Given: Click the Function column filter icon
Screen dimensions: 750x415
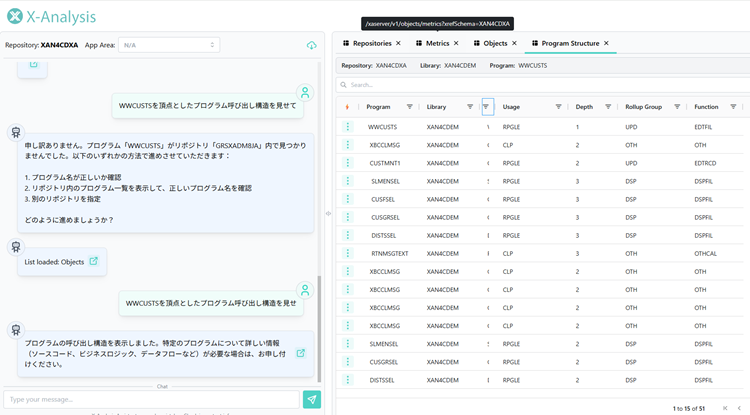Looking at the screenshot, I should [x=733, y=107].
